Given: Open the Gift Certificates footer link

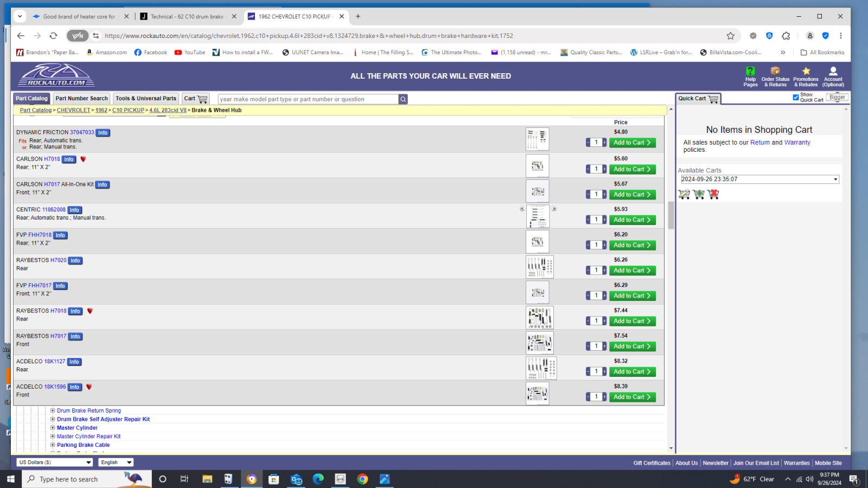Looking at the screenshot, I should [652, 463].
